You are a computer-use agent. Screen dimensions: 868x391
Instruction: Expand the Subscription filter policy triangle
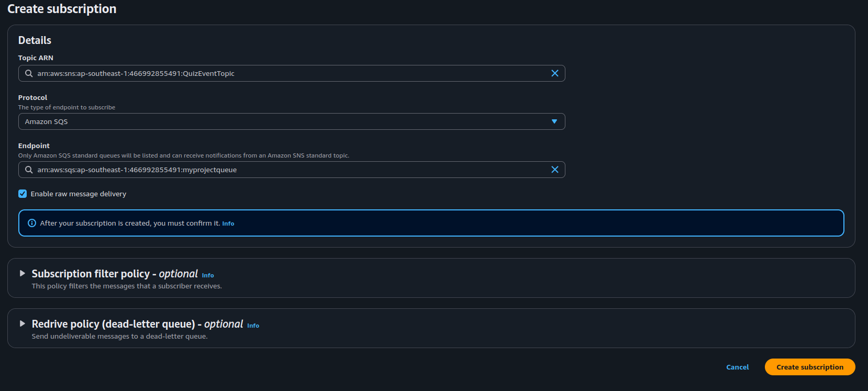pyautogui.click(x=22, y=273)
